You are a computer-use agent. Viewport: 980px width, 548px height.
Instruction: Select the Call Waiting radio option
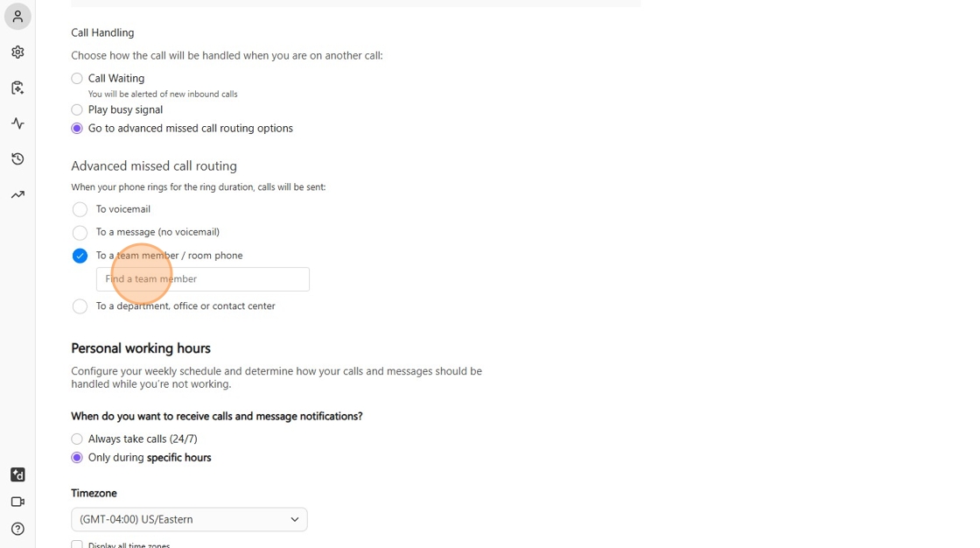pyautogui.click(x=77, y=79)
